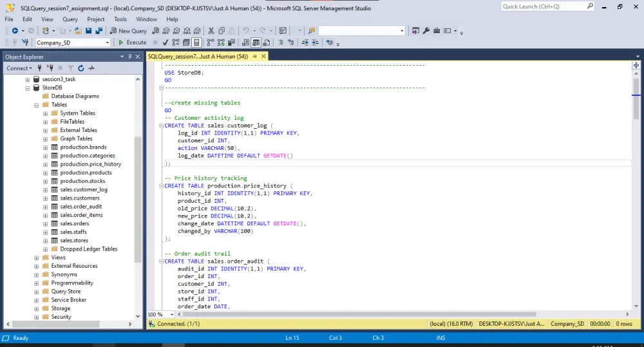Select the SQLQuery_session7 document tab
Image resolution: width=644 pixels, height=347 pixels.
click(198, 56)
